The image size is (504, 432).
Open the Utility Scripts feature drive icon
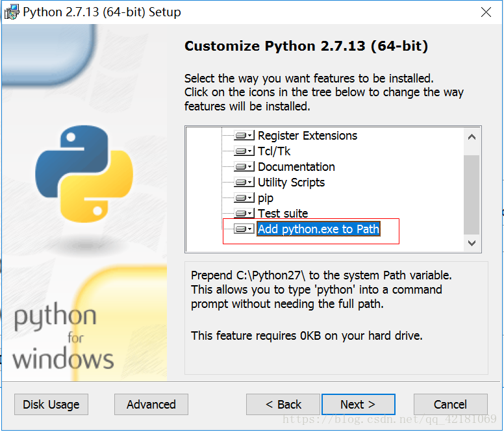[x=244, y=183]
